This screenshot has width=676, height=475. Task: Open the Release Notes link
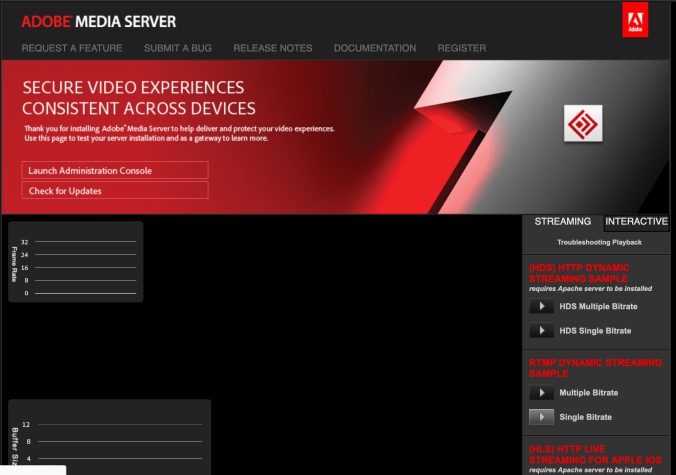click(273, 48)
